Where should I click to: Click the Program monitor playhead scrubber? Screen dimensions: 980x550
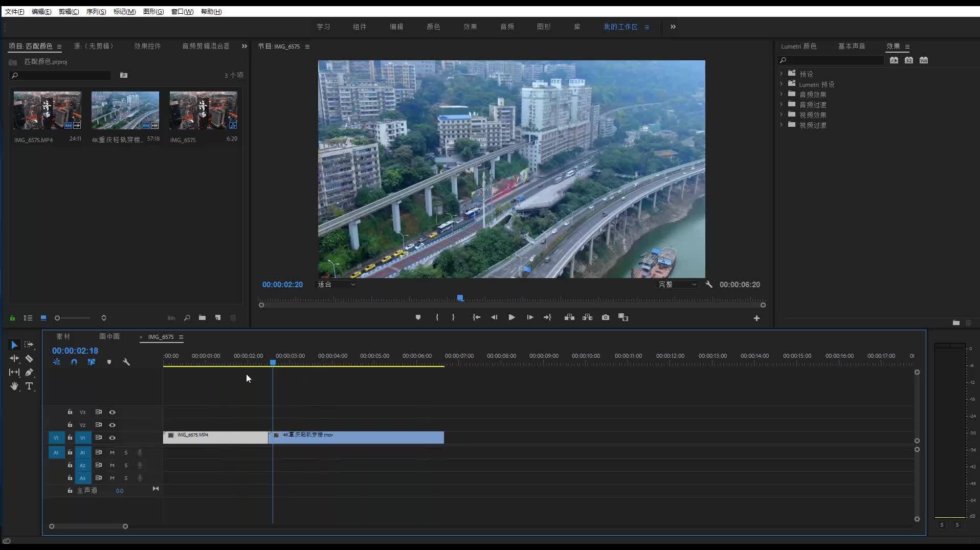(x=460, y=297)
